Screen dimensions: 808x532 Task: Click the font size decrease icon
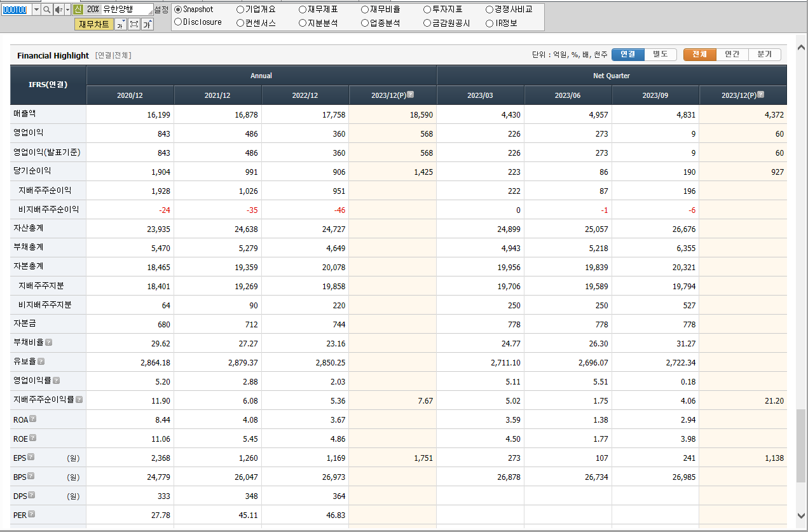pos(121,24)
